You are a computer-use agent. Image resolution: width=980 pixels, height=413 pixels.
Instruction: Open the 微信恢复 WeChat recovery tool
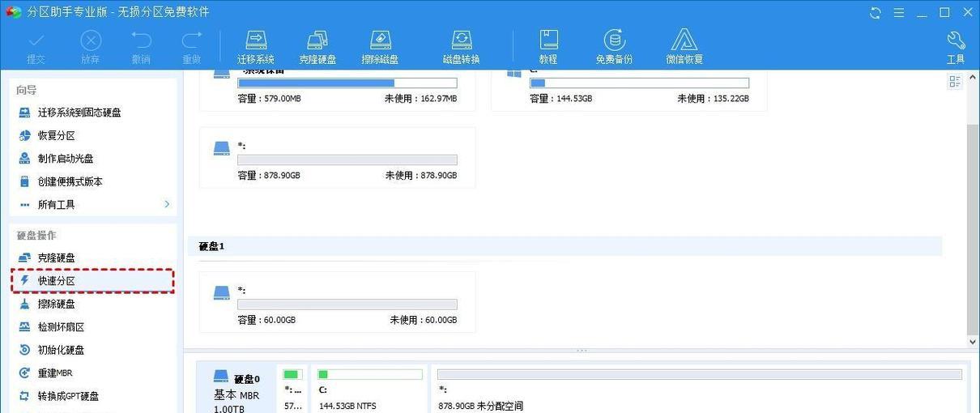click(684, 48)
